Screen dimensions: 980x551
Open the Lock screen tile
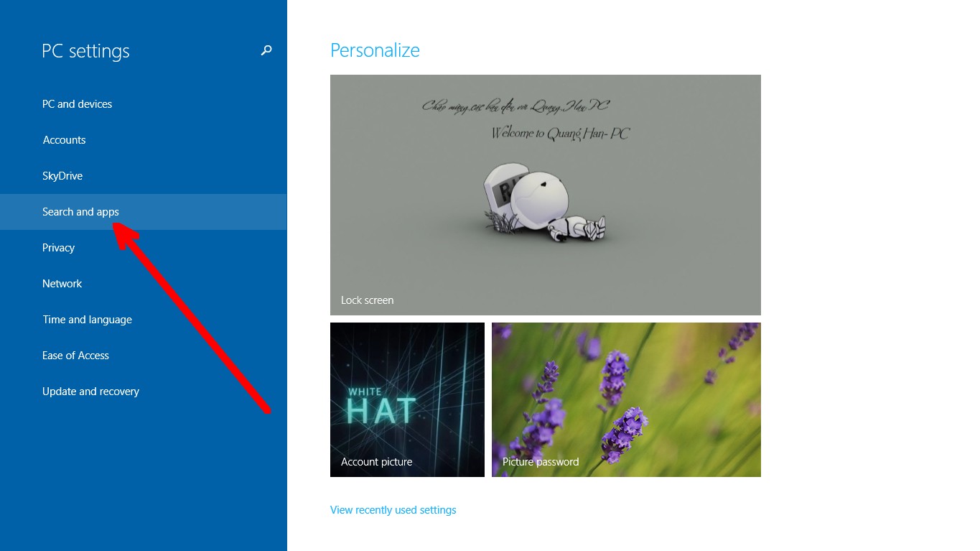click(546, 195)
